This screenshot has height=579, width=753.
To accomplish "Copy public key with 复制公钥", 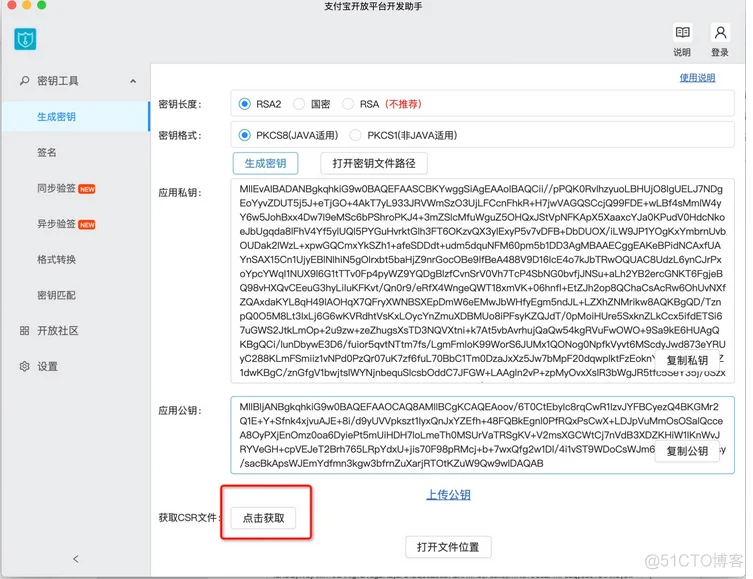I will [687, 451].
